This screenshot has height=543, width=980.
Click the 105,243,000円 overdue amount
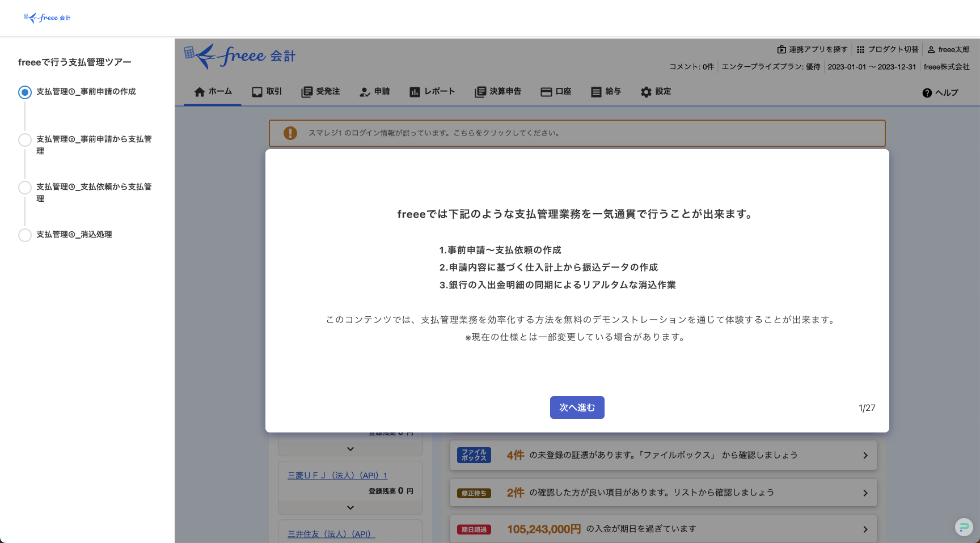544,529
